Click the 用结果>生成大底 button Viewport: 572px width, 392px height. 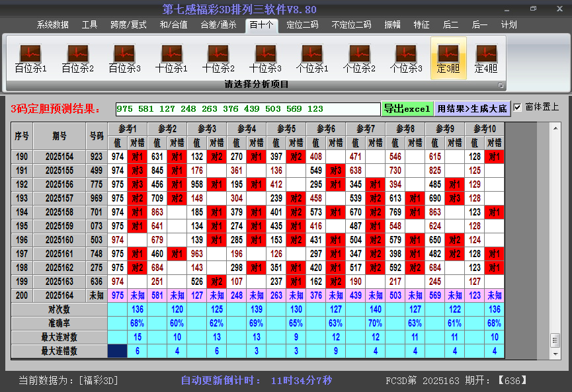pos(472,108)
